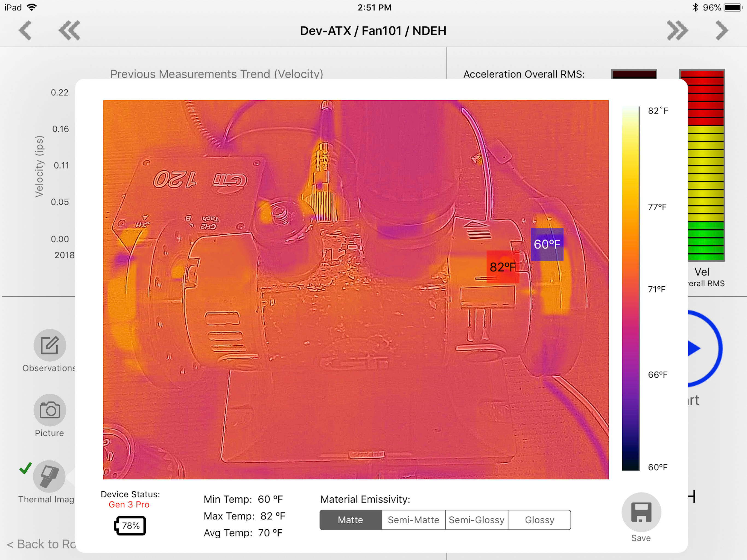This screenshot has width=747, height=560.
Task: Tap the Gen 3 Pro device status
Action: (129, 504)
